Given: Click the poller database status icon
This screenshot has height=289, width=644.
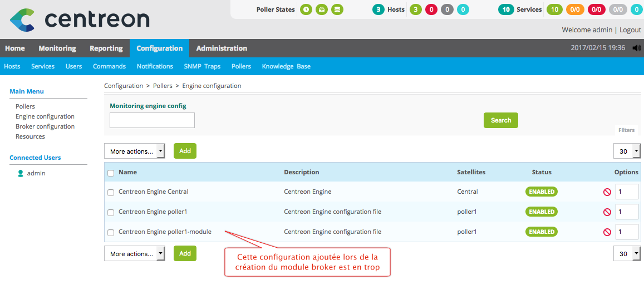Looking at the screenshot, I should click(x=337, y=9).
